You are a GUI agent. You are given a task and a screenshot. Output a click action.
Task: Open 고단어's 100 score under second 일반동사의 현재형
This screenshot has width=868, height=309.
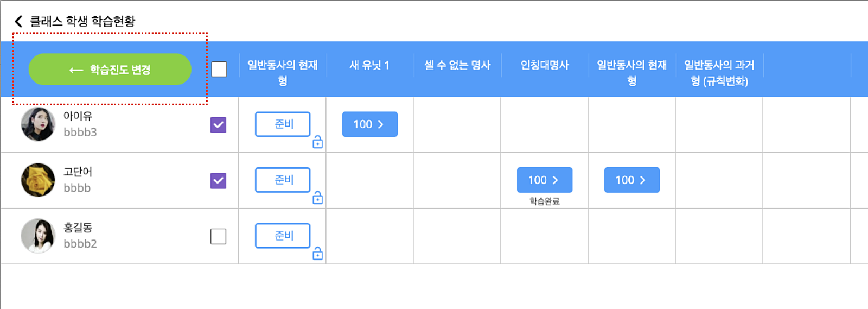632,180
